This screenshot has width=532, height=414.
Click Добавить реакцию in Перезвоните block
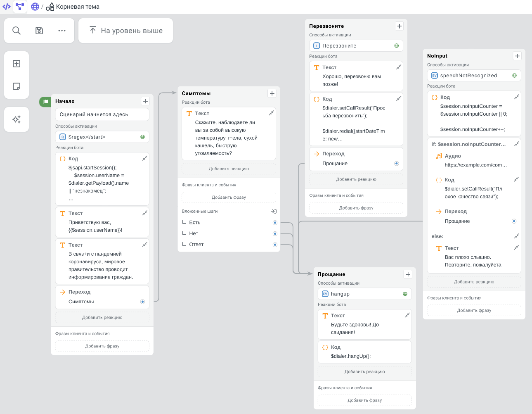click(x=356, y=179)
